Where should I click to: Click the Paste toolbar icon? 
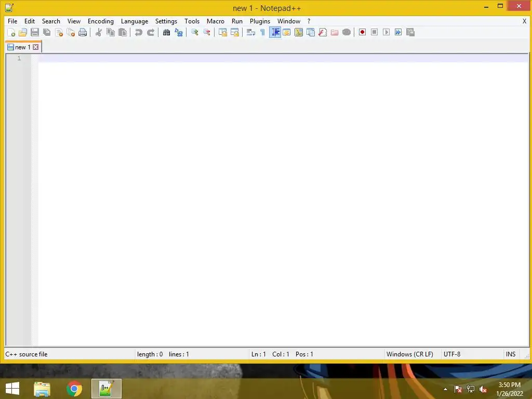[123, 32]
